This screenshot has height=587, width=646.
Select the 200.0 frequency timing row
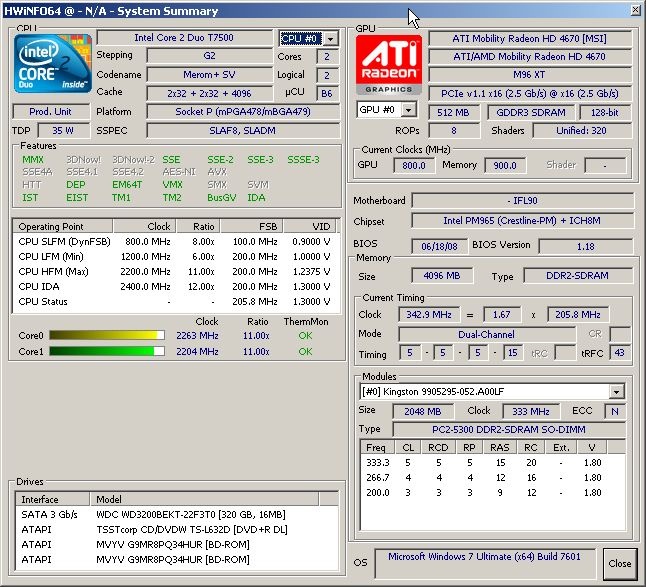coord(493,492)
